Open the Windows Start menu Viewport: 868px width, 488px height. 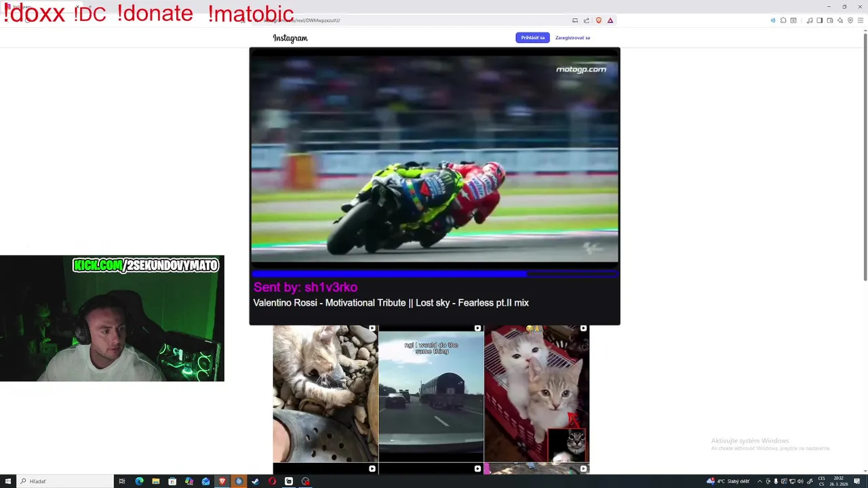click(x=8, y=481)
